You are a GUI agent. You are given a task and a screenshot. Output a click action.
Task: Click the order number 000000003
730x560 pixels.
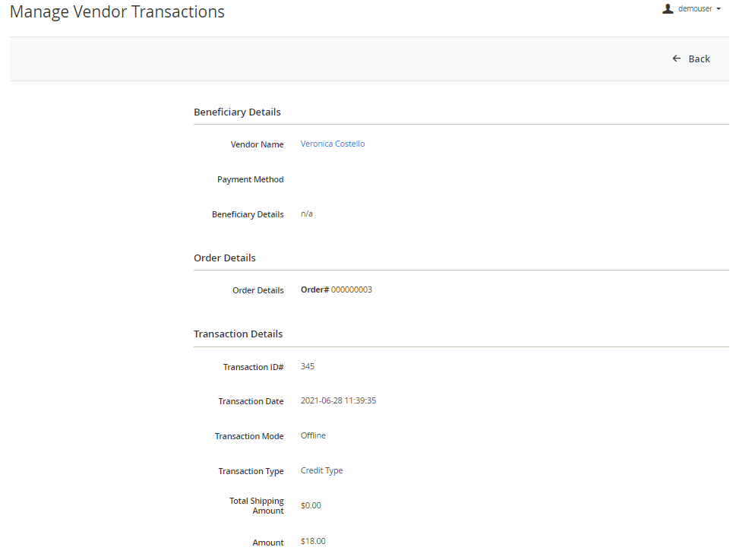(x=352, y=289)
